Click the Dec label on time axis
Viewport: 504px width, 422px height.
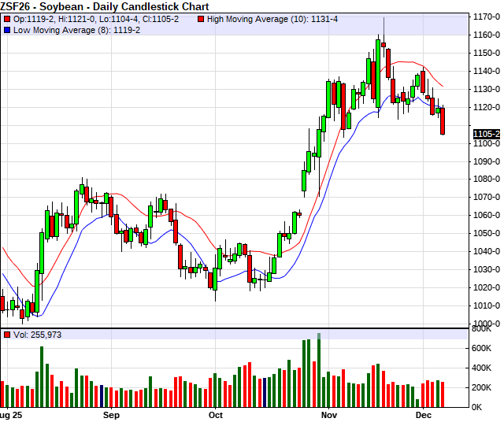click(423, 413)
